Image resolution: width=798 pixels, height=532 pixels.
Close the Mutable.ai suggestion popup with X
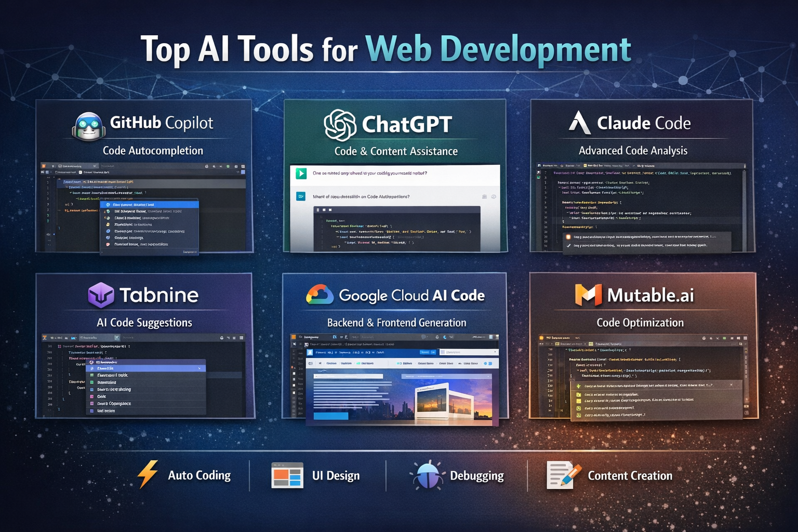(731, 385)
